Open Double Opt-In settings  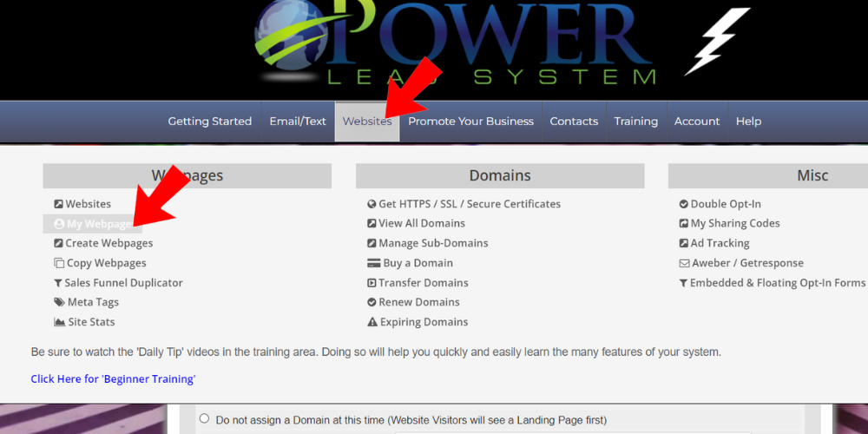coord(726,204)
